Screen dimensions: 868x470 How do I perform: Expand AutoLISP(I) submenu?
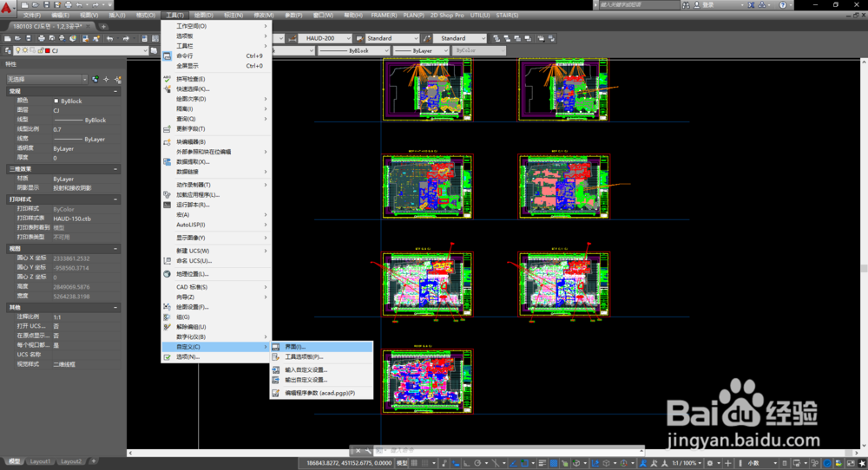[x=216, y=225]
